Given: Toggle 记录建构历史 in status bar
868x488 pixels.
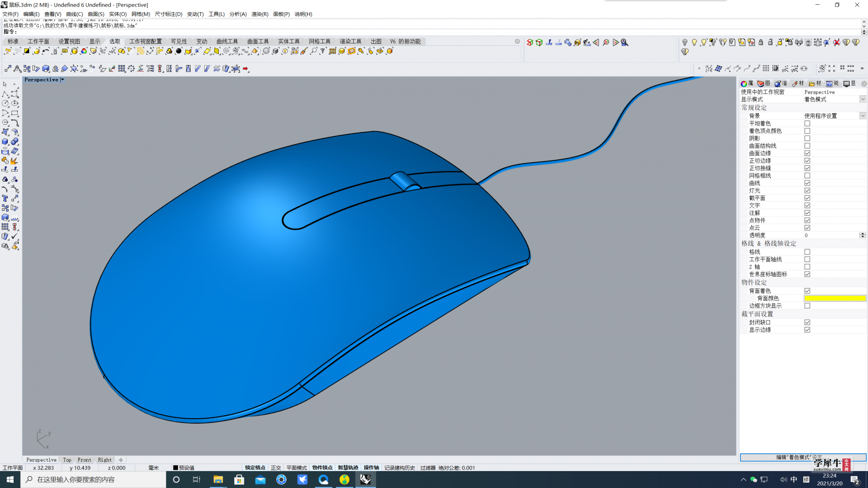Looking at the screenshot, I should coord(400,468).
